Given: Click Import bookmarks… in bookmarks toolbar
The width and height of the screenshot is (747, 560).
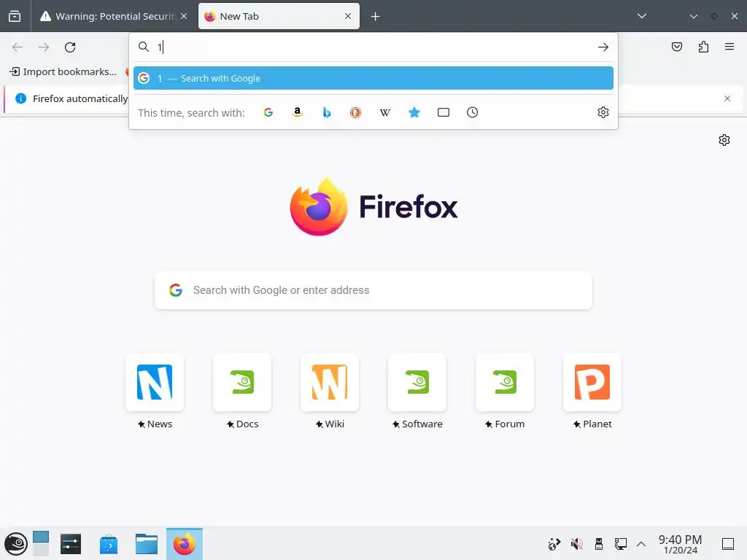Looking at the screenshot, I should pos(63,72).
